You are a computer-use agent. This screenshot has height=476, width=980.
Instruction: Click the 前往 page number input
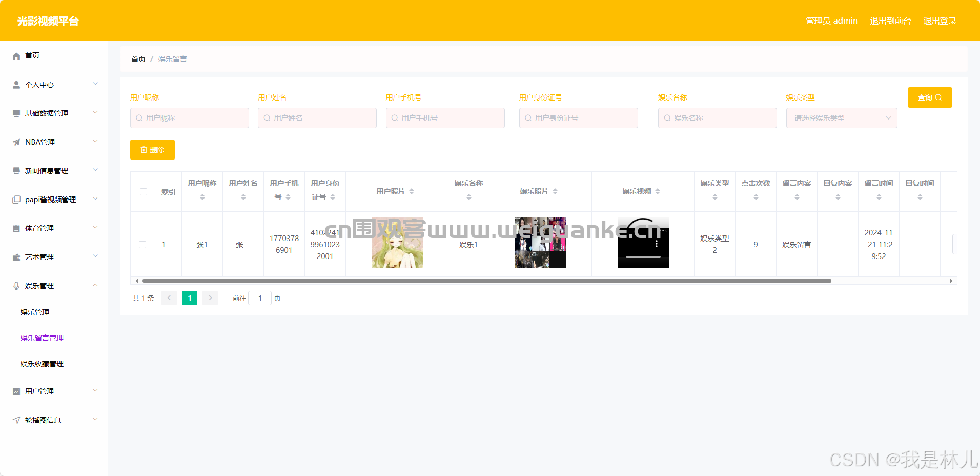(x=260, y=298)
